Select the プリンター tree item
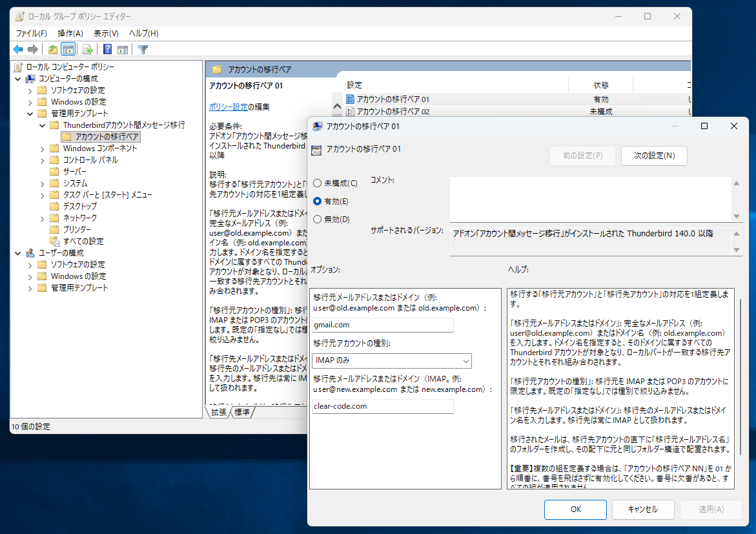Image resolution: width=756 pixels, height=534 pixels. coord(77,230)
